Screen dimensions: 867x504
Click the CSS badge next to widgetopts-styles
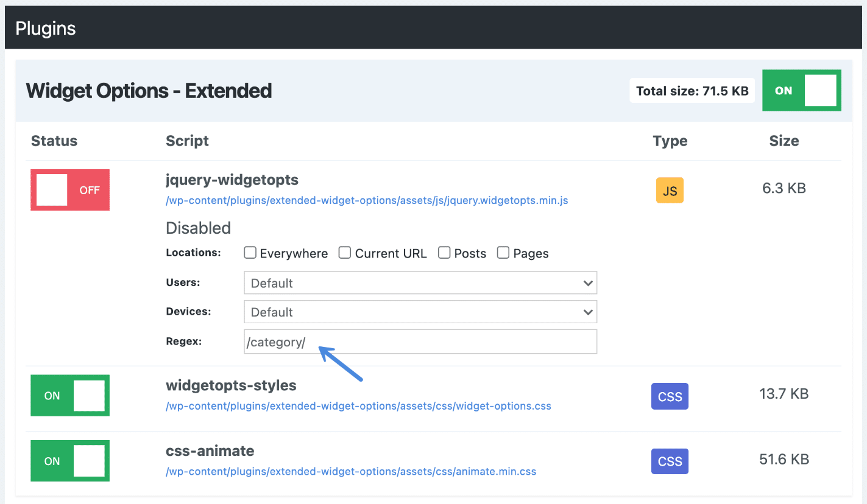point(669,396)
